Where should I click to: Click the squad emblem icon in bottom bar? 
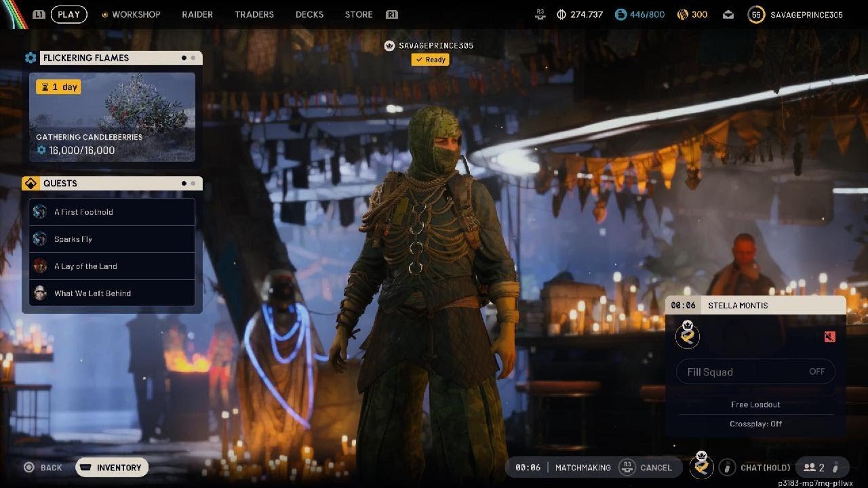pos(701,465)
